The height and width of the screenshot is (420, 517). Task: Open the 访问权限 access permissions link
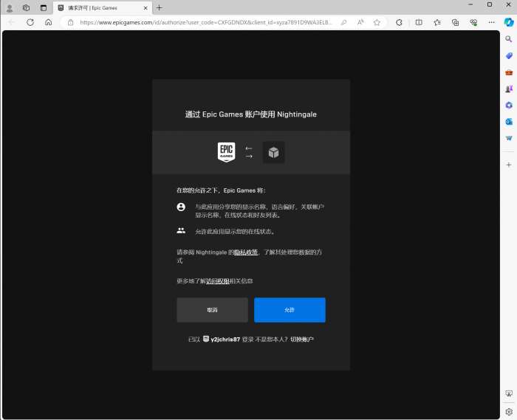point(218,281)
